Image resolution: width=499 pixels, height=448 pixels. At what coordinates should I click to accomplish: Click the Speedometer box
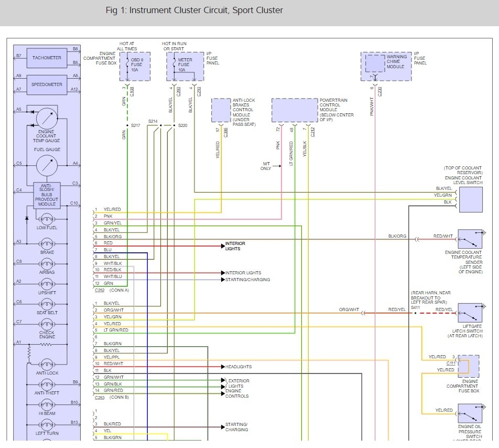[x=47, y=84]
